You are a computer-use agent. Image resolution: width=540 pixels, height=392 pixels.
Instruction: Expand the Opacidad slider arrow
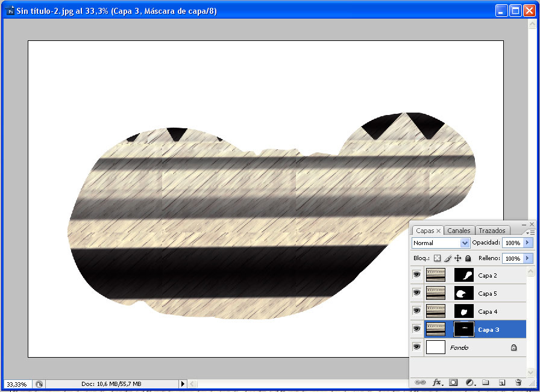point(529,243)
